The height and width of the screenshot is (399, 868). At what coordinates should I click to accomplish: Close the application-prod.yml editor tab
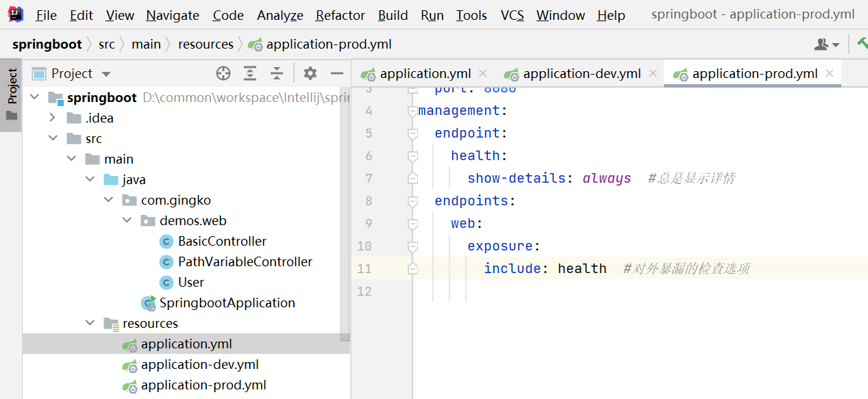click(830, 73)
